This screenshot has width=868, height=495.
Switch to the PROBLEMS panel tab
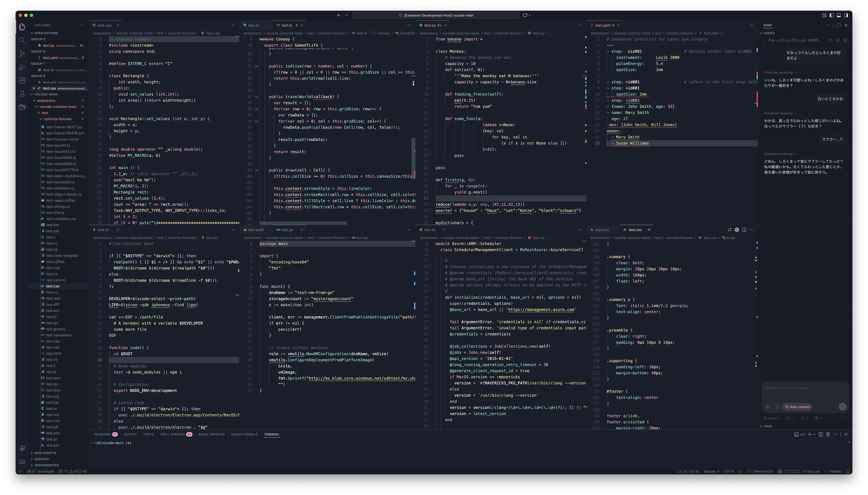[103, 435]
